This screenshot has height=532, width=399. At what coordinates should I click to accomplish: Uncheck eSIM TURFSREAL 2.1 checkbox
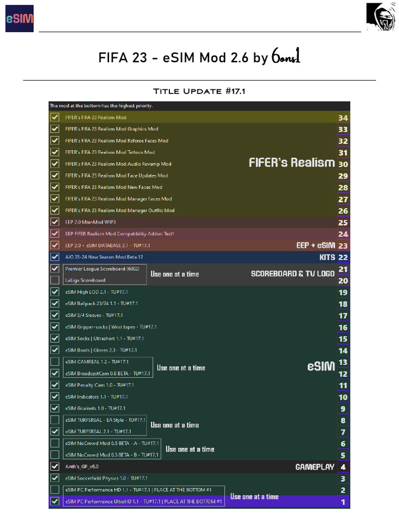(x=55, y=432)
